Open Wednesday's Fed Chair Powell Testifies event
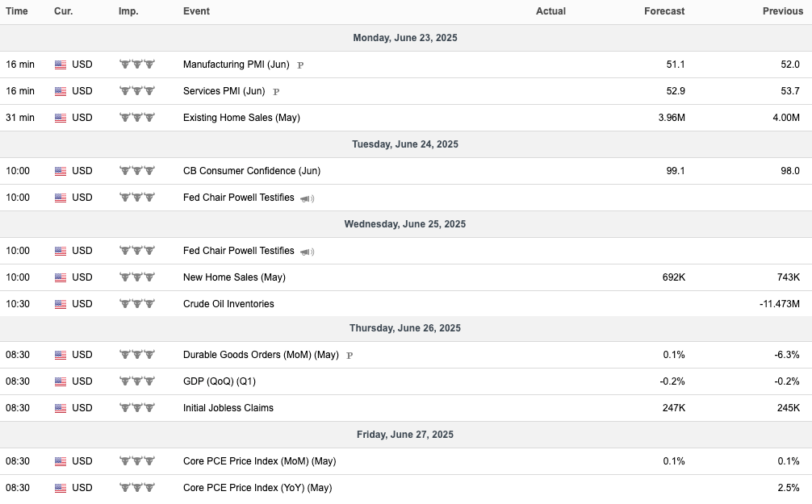The width and height of the screenshot is (812, 504). [239, 251]
